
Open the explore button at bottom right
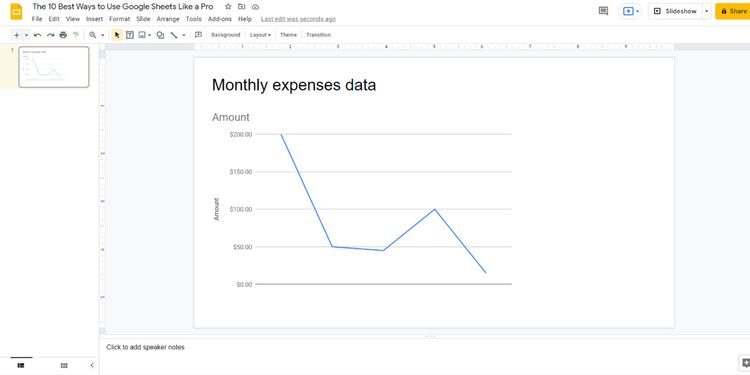[745, 363]
